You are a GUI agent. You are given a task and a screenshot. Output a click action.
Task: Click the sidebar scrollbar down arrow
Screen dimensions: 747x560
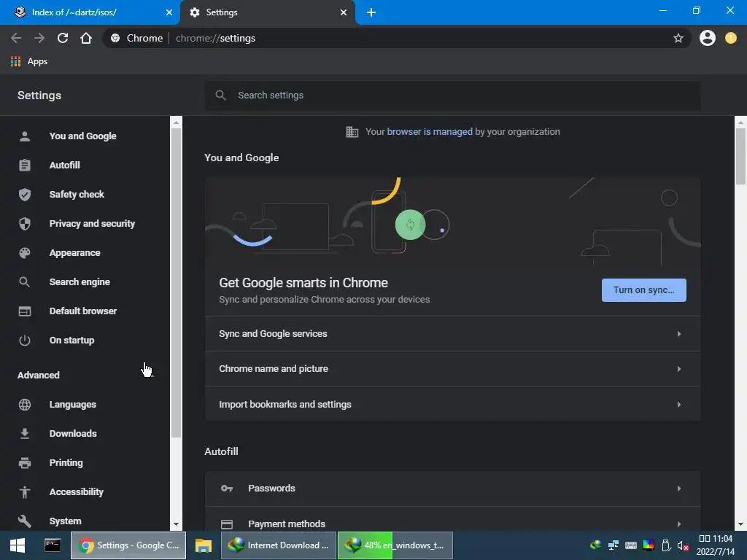(x=176, y=524)
